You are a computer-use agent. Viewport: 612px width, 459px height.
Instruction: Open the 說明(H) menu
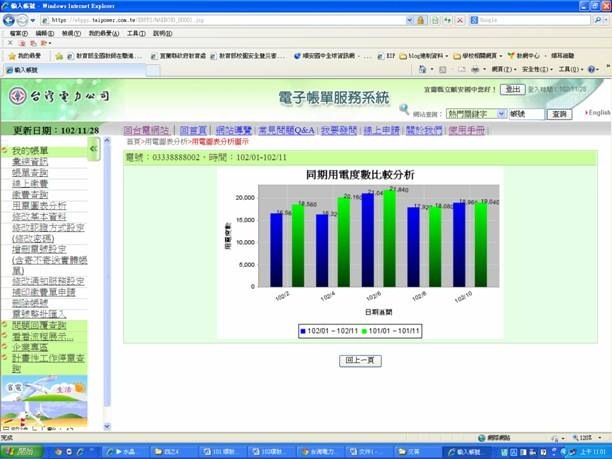[x=162, y=34]
